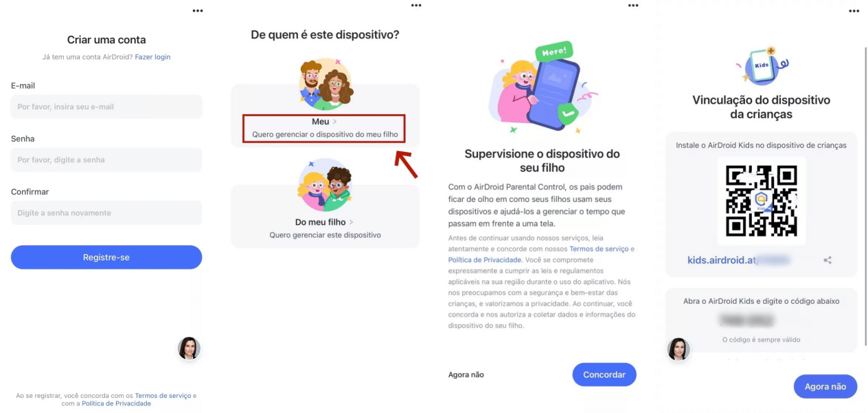Open support chat avatar on the registration screen
This screenshot has width=868, height=413.
tap(189, 348)
